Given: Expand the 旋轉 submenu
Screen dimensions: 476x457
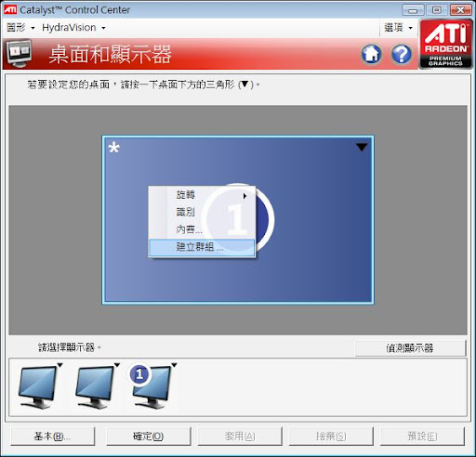Looking at the screenshot, I should pyautogui.click(x=202, y=195).
